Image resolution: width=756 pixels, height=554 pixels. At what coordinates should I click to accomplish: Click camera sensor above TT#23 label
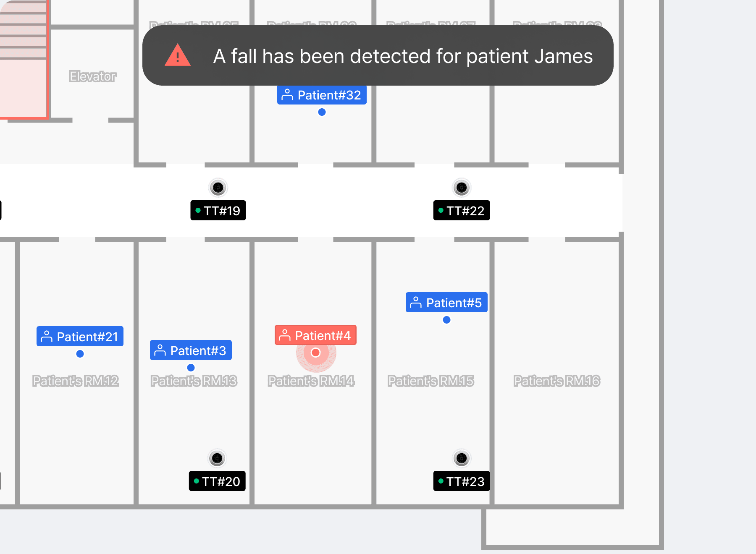462,458
